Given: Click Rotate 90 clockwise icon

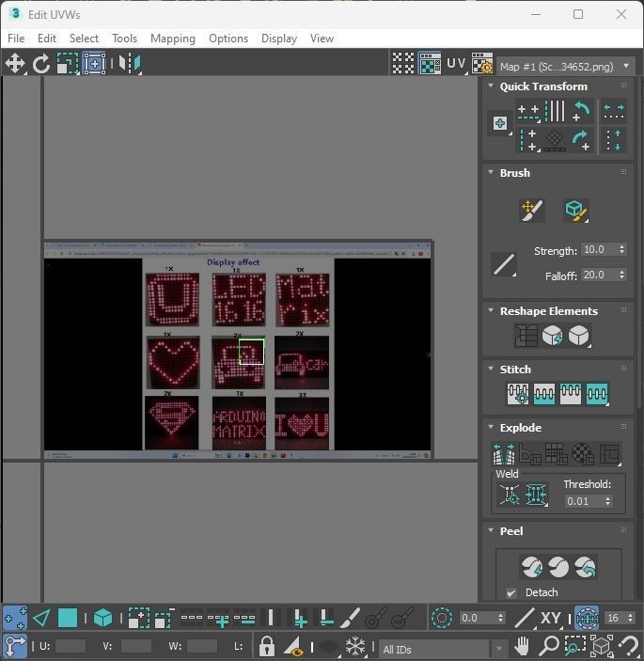Looking at the screenshot, I should point(582,140).
